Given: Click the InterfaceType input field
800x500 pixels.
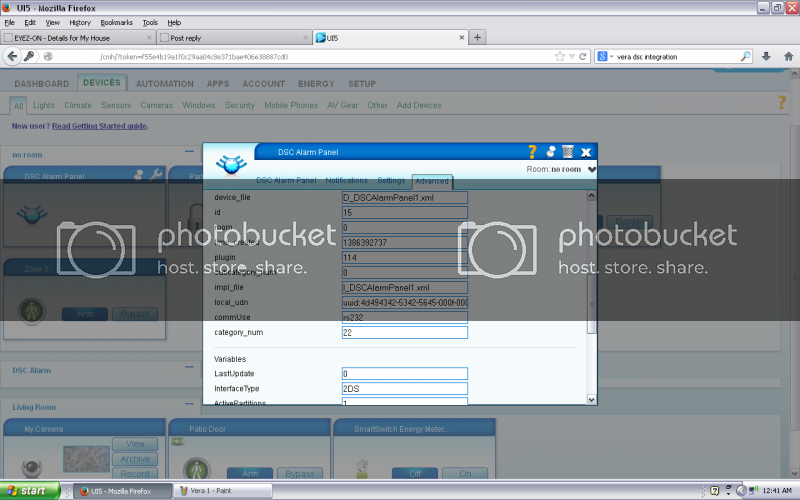Looking at the screenshot, I should click(405, 389).
